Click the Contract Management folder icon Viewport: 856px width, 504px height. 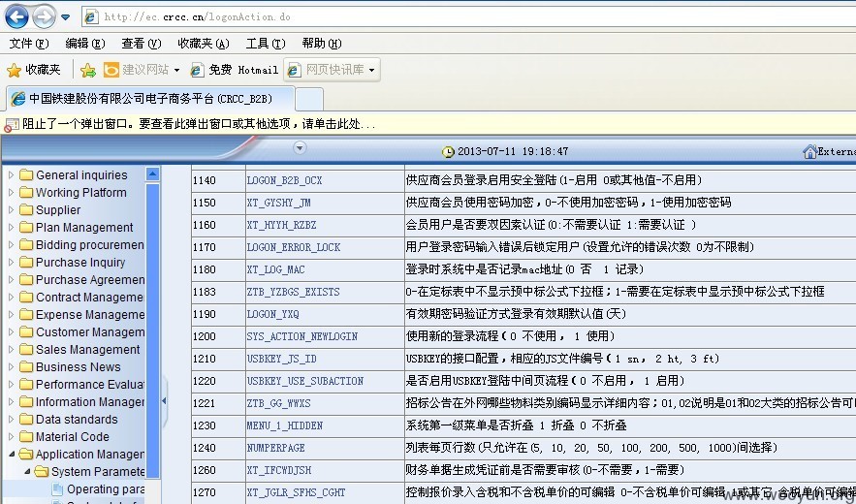tap(26, 298)
